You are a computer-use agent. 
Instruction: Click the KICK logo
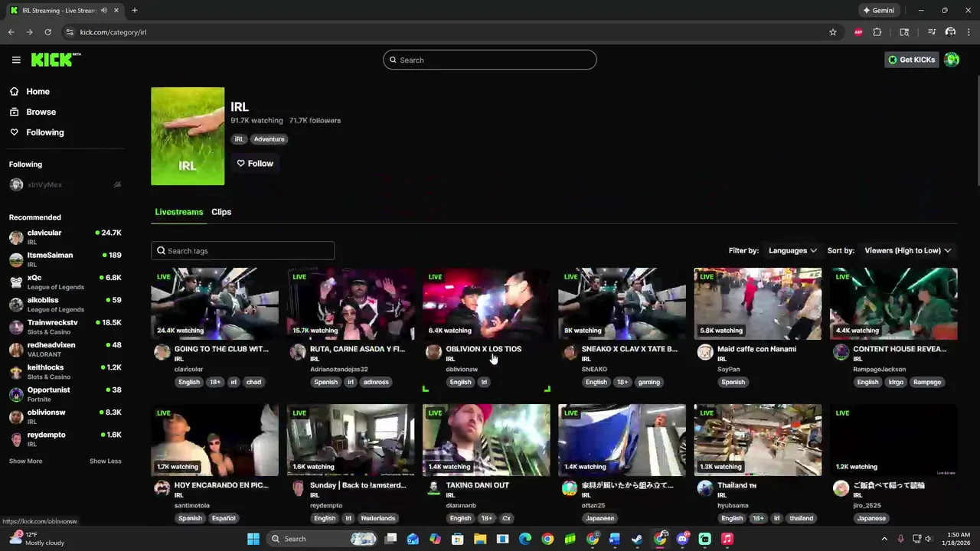tap(56, 60)
